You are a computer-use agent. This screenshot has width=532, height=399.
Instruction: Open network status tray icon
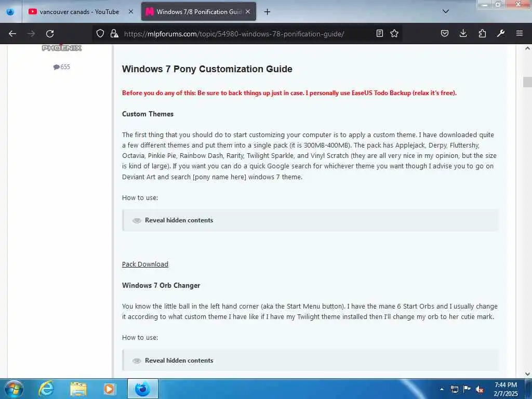pyautogui.click(x=454, y=389)
